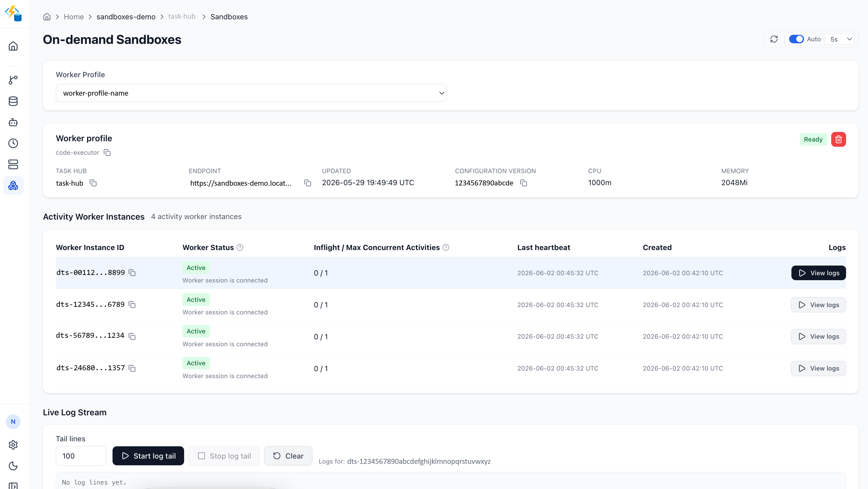Viewport: 868px width, 489px height.
Task: Copy the configuration version value
Action: coord(523,183)
